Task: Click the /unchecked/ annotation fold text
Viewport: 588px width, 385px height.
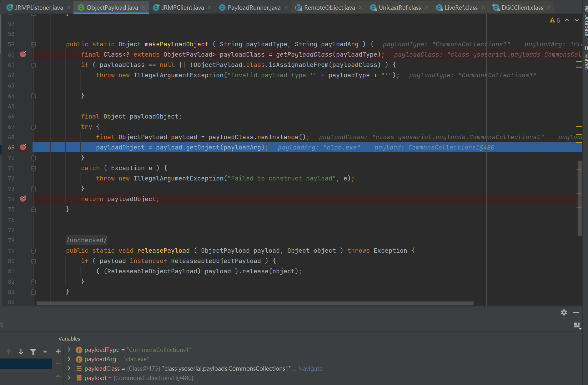Action: (x=87, y=240)
